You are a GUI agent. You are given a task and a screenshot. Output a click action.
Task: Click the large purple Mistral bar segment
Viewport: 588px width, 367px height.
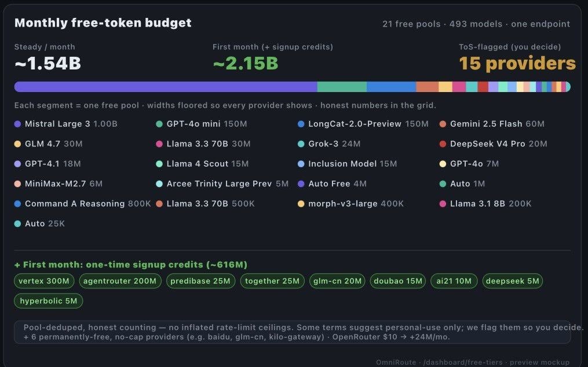(x=166, y=87)
